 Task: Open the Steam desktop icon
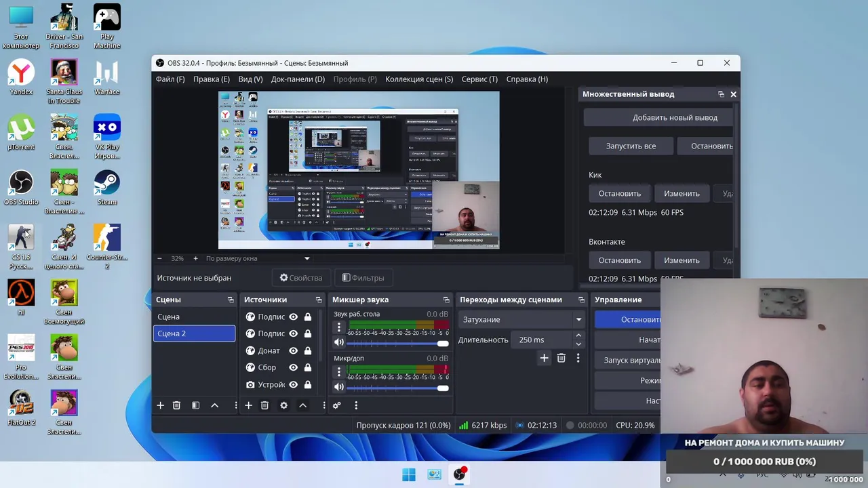coord(107,188)
